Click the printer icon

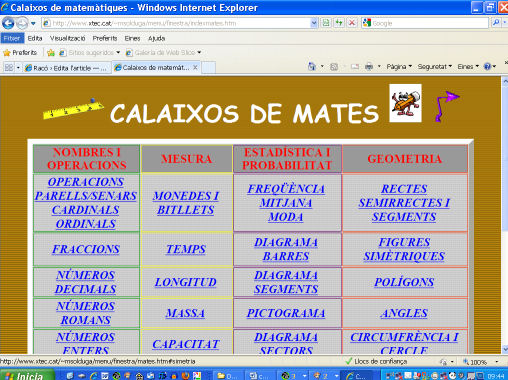click(369, 67)
